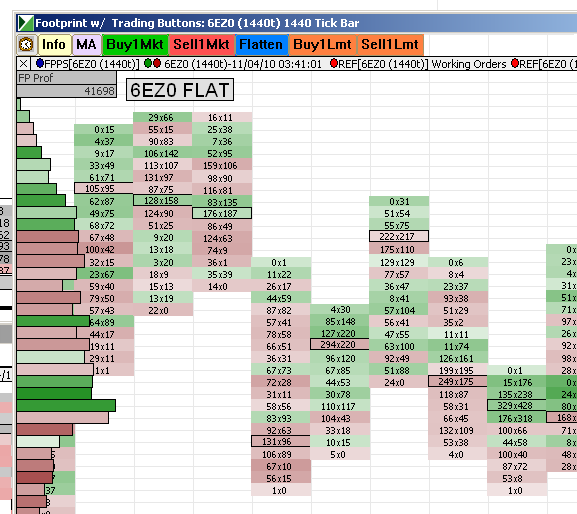Click the boxed 329x428 cell
Screen dimensions: 577x514
click(x=517, y=405)
